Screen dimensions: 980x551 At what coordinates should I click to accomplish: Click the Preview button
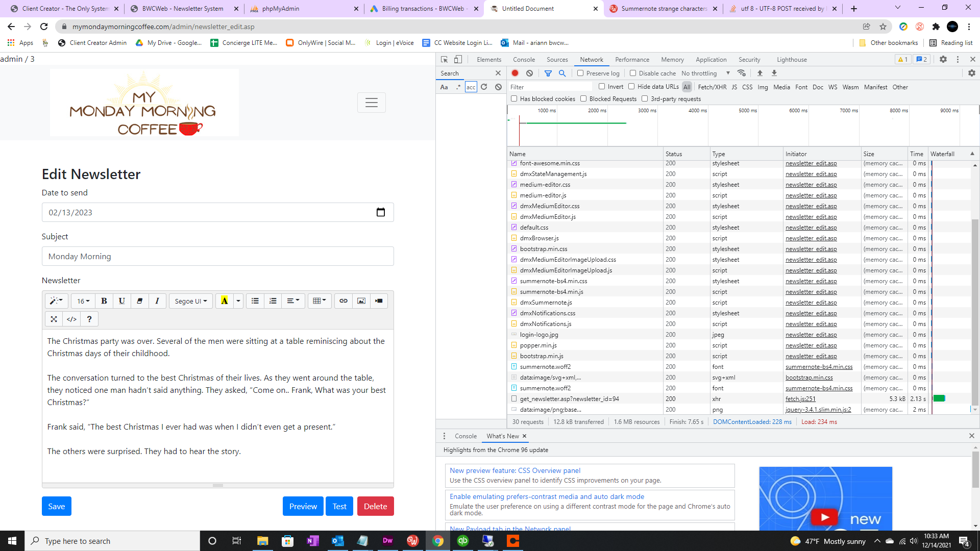[x=303, y=506]
